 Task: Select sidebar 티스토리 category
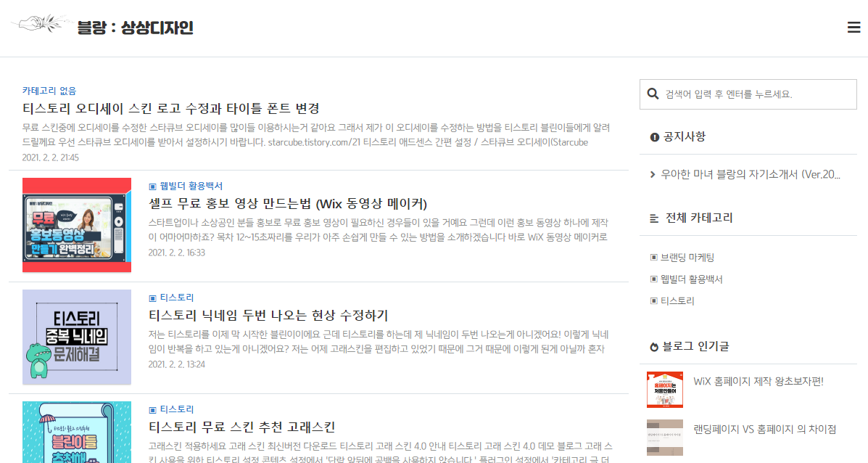click(677, 300)
